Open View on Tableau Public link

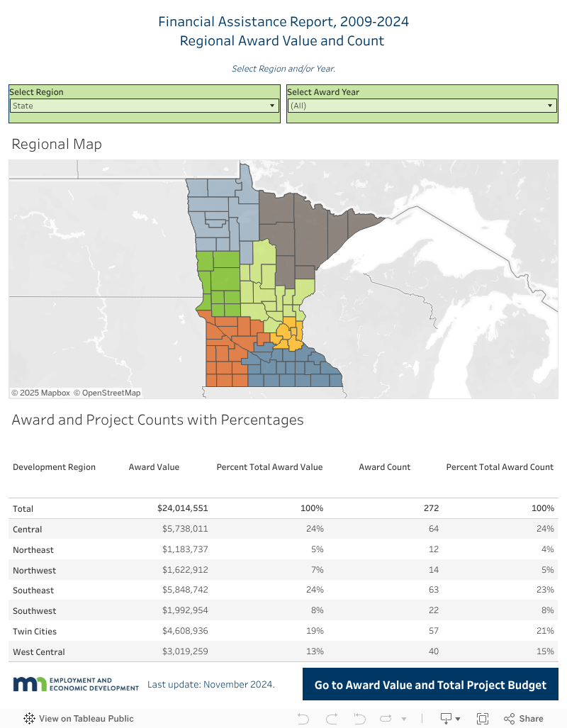pos(86,718)
